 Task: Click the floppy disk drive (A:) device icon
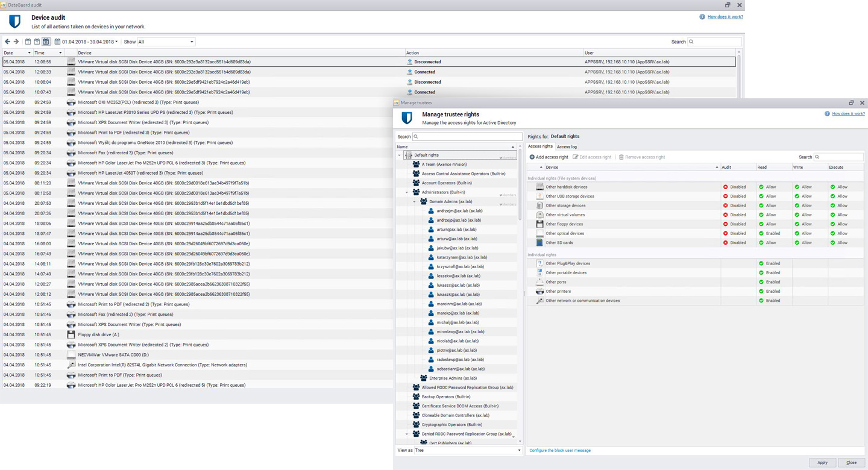pyautogui.click(x=71, y=334)
